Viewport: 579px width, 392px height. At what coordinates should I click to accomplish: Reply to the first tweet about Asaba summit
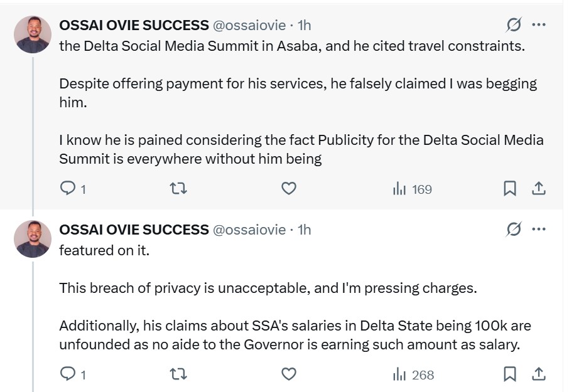pos(67,188)
